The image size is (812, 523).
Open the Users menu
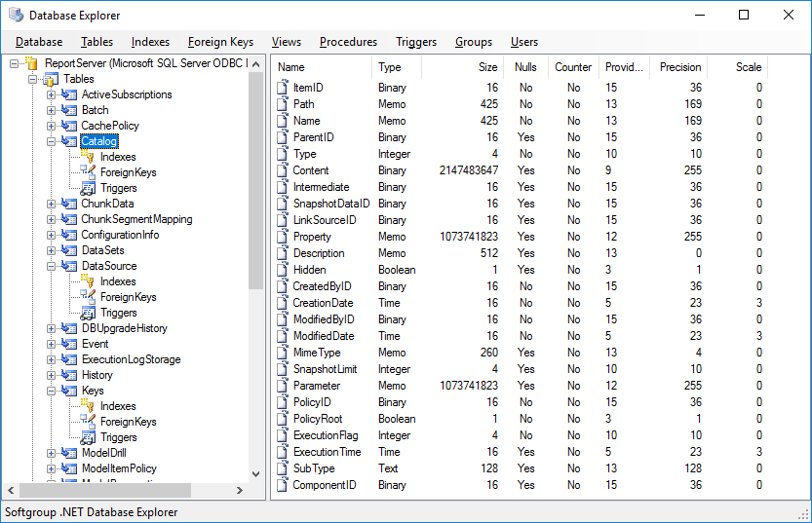[x=524, y=42]
